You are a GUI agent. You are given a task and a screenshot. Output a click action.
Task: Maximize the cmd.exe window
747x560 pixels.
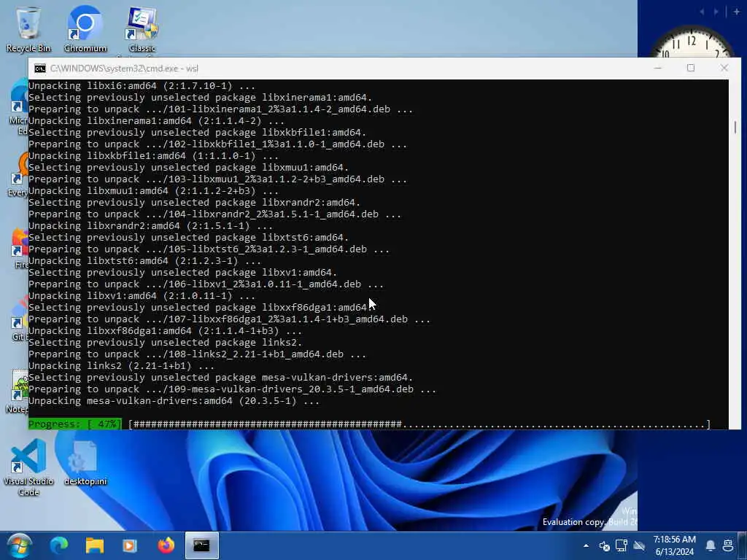coord(690,68)
